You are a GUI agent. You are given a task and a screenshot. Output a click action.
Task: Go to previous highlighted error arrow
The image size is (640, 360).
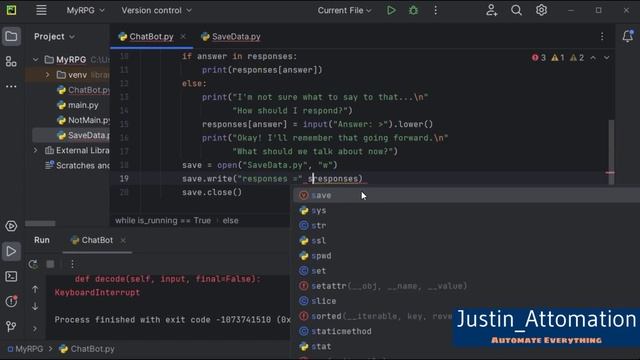(x=593, y=58)
